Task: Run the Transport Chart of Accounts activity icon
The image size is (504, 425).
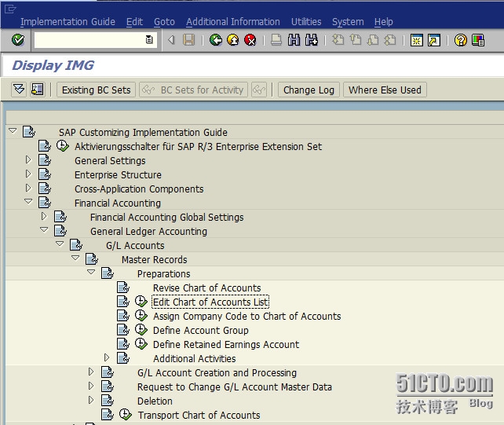Action: (x=125, y=415)
